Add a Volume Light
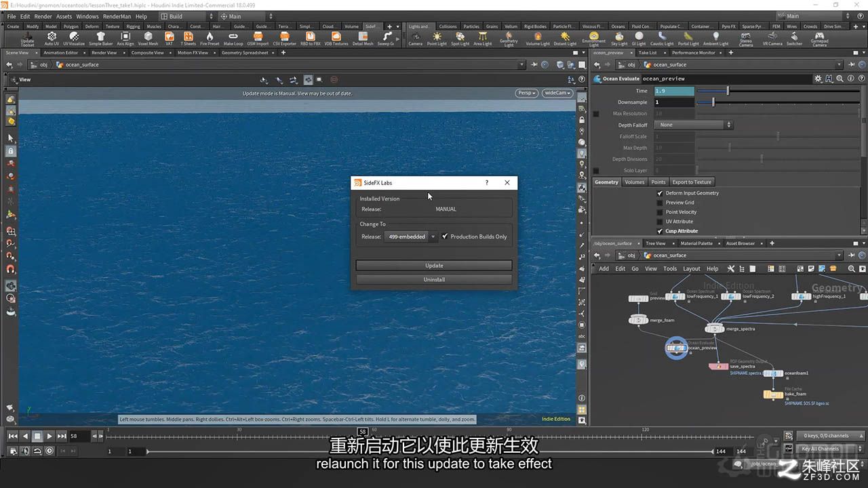 [x=538, y=39]
